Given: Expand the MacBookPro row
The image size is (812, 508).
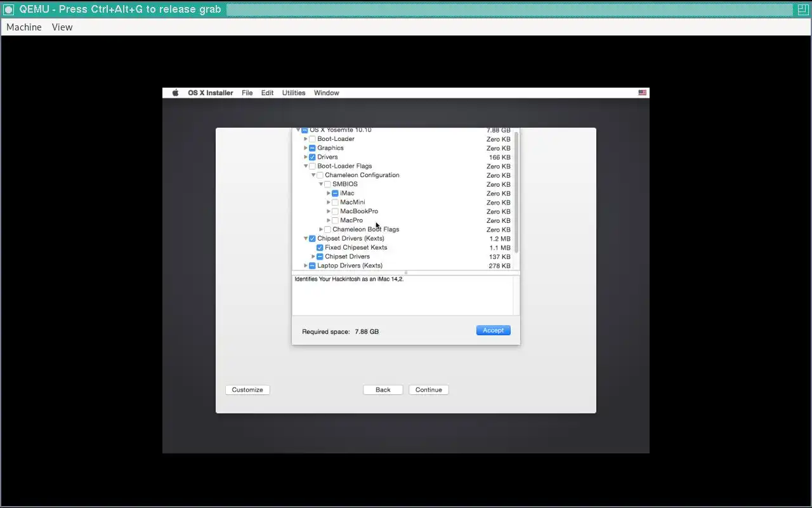Looking at the screenshot, I should coord(329,211).
